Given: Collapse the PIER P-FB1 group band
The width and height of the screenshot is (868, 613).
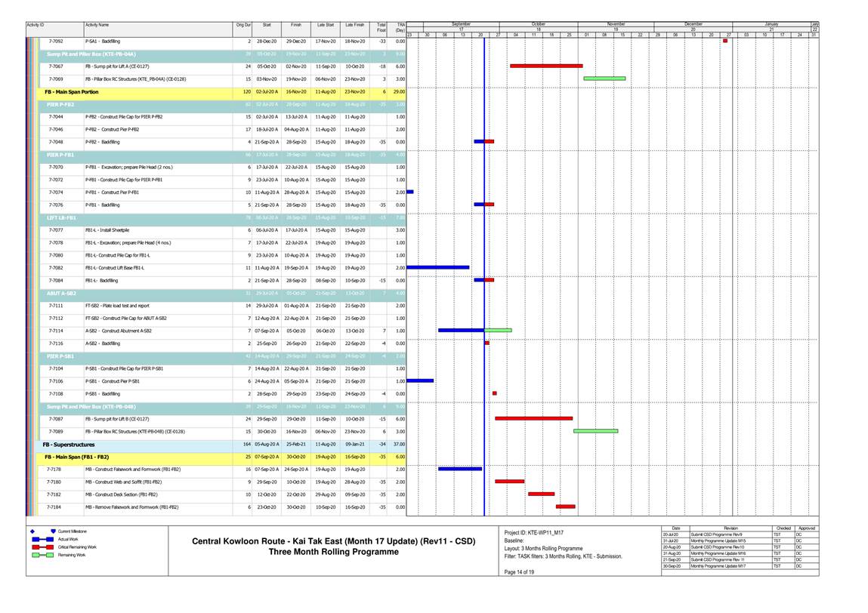Looking at the screenshot, I should pyautogui.click(x=60, y=155).
